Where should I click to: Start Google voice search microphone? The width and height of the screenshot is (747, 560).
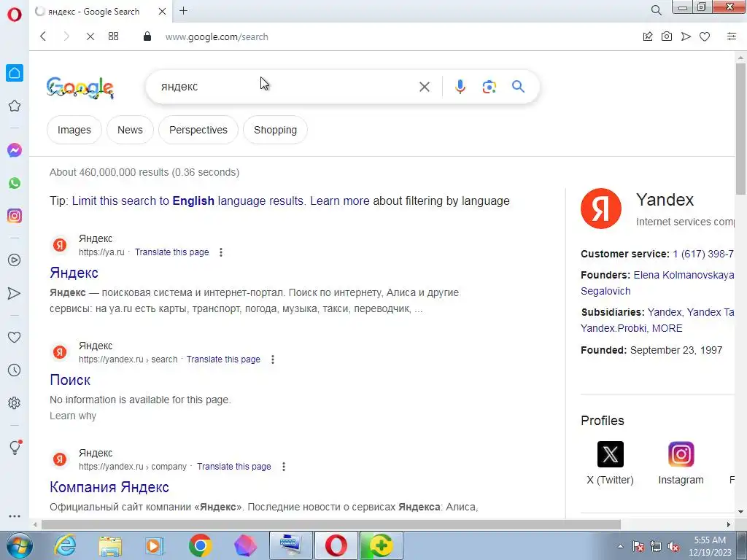click(460, 87)
